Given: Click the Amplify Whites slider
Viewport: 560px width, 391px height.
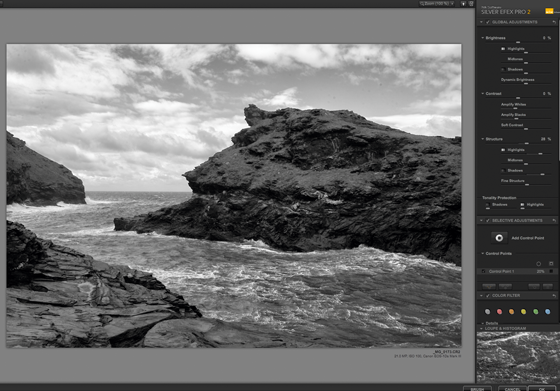Looking at the screenshot, I should click(x=526, y=109).
